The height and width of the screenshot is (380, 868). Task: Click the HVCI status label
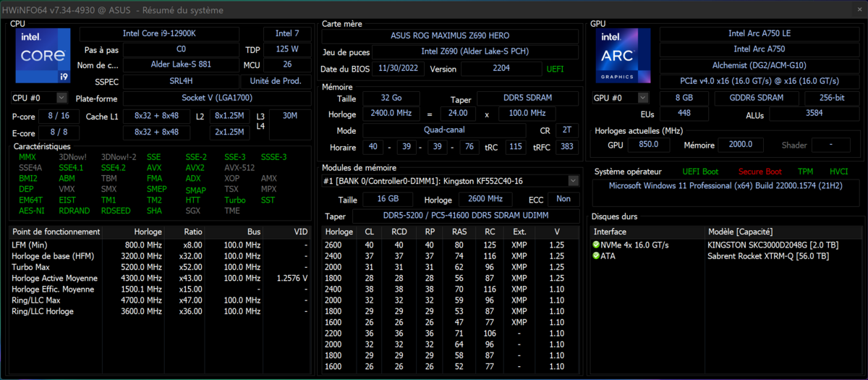pyautogui.click(x=838, y=172)
